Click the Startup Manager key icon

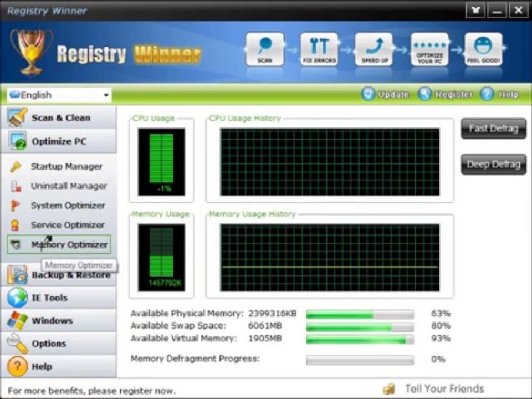coord(16,167)
